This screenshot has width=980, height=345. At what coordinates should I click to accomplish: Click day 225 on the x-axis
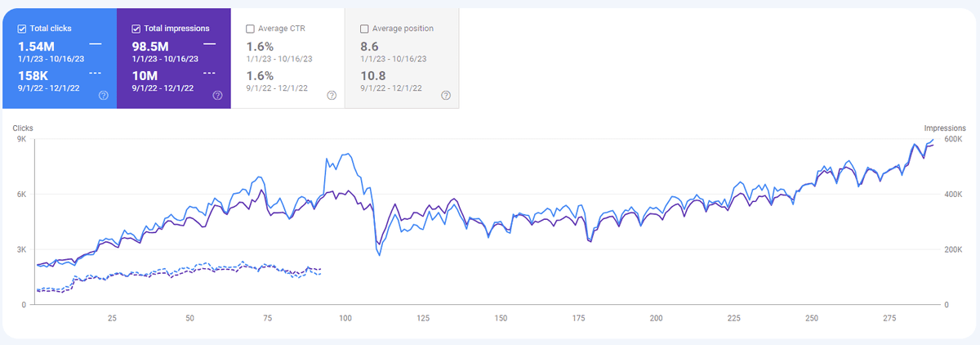click(733, 318)
